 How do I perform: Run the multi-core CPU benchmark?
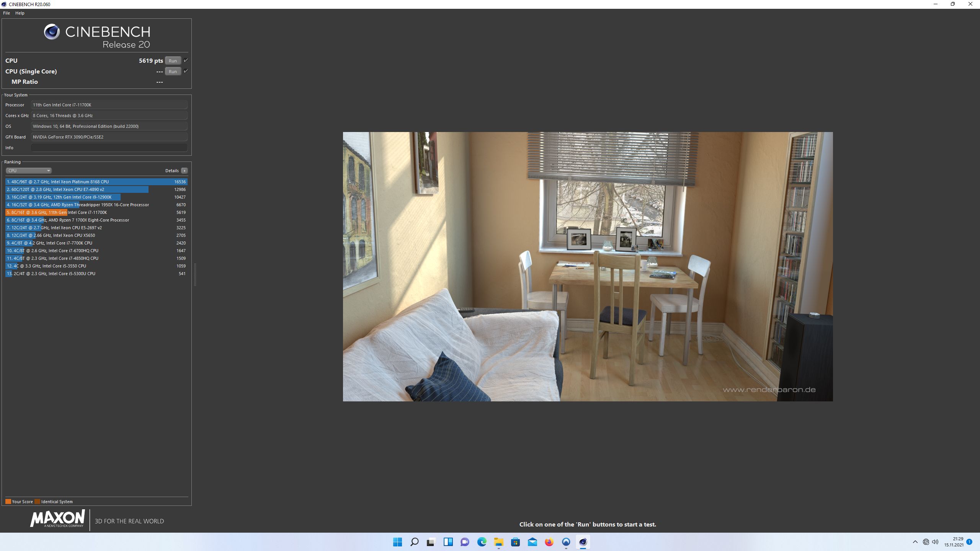click(x=173, y=60)
